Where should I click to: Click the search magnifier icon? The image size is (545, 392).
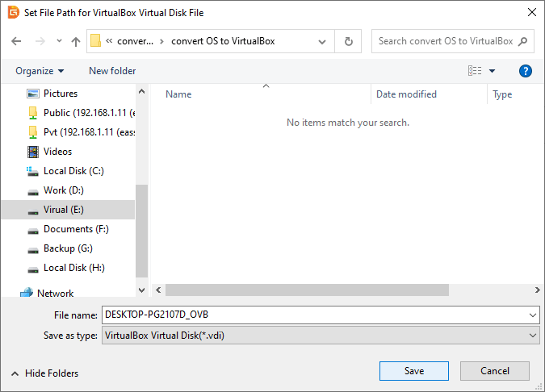tap(522, 41)
